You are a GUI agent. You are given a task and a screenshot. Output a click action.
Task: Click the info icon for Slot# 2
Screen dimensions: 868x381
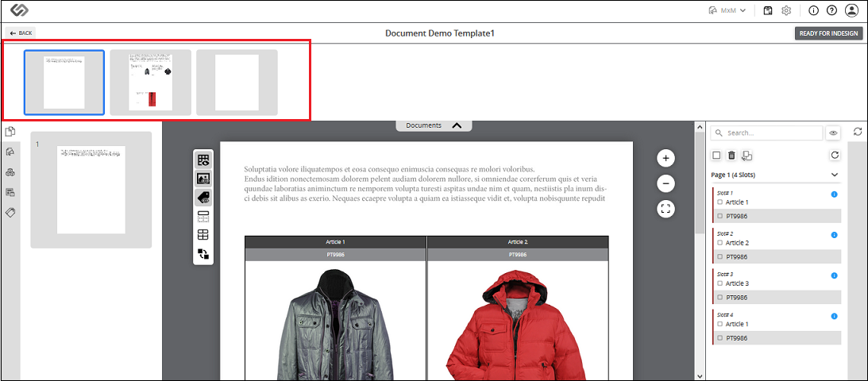tap(834, 235)
